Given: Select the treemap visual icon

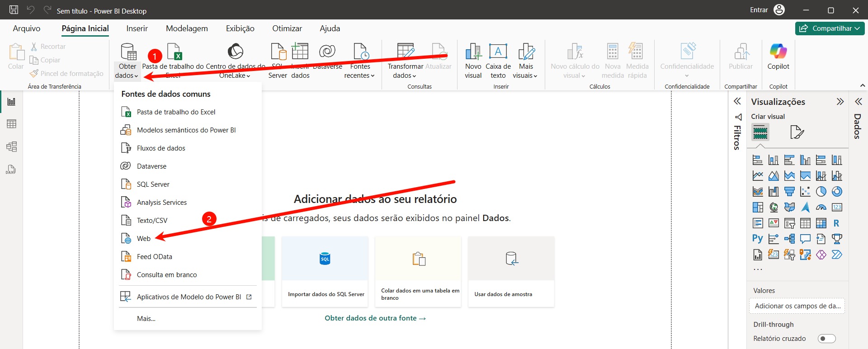Looking at the screenshot, I should click(x=758, y=208).
